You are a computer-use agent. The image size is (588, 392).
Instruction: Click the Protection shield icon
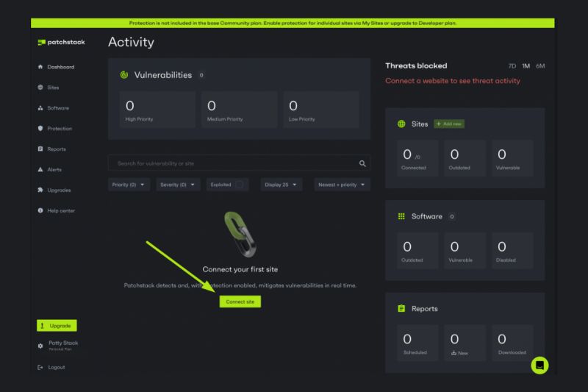point(40,128)
